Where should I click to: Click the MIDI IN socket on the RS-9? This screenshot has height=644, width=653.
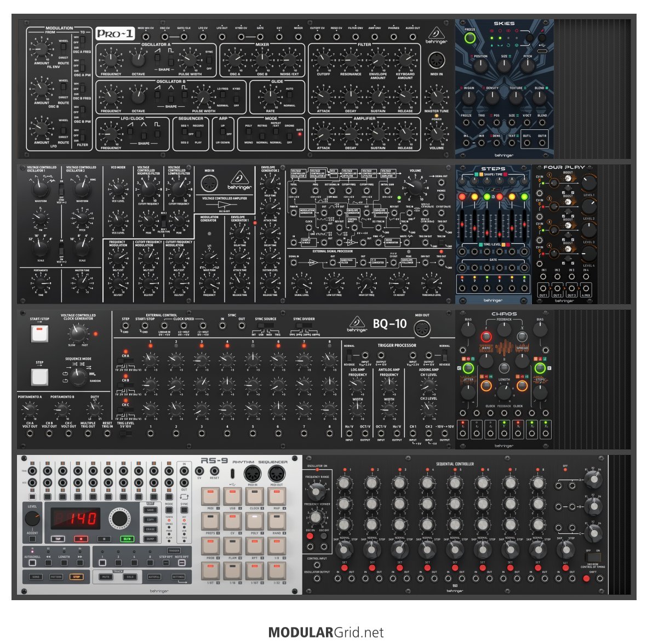tap(253, 474)
